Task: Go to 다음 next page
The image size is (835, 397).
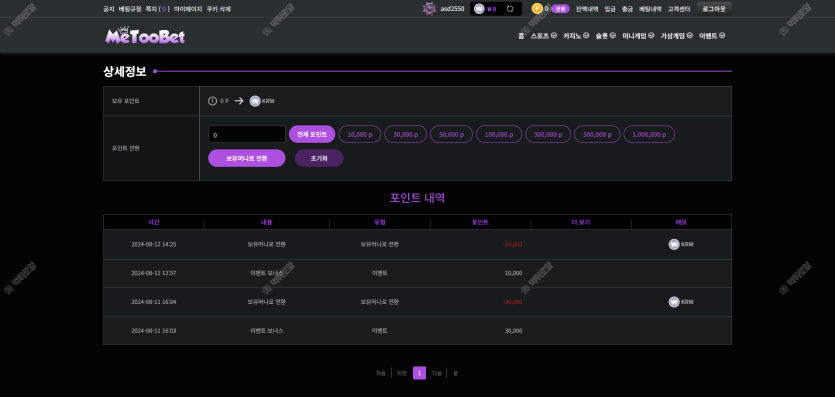Action: (x=437, y=374)
